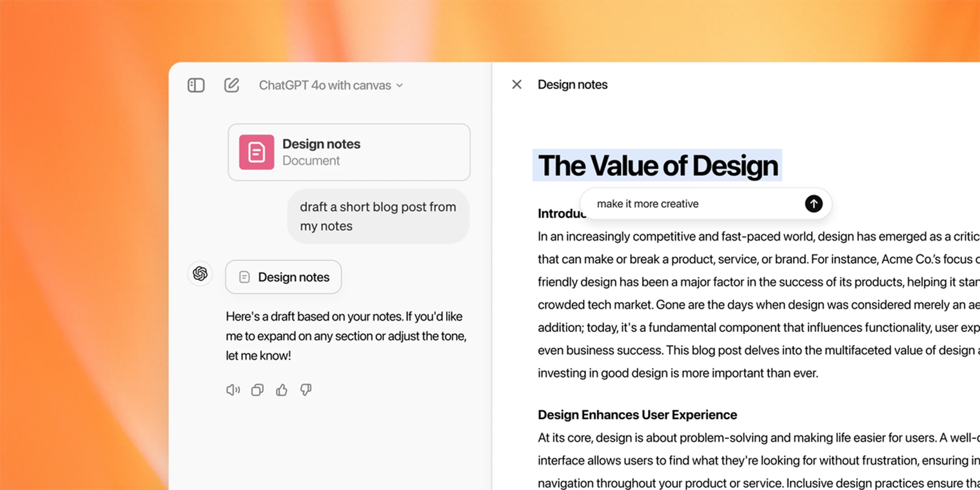Start a new chat with compose icon
Screen dimensions: 980x490
coord(231,85)
